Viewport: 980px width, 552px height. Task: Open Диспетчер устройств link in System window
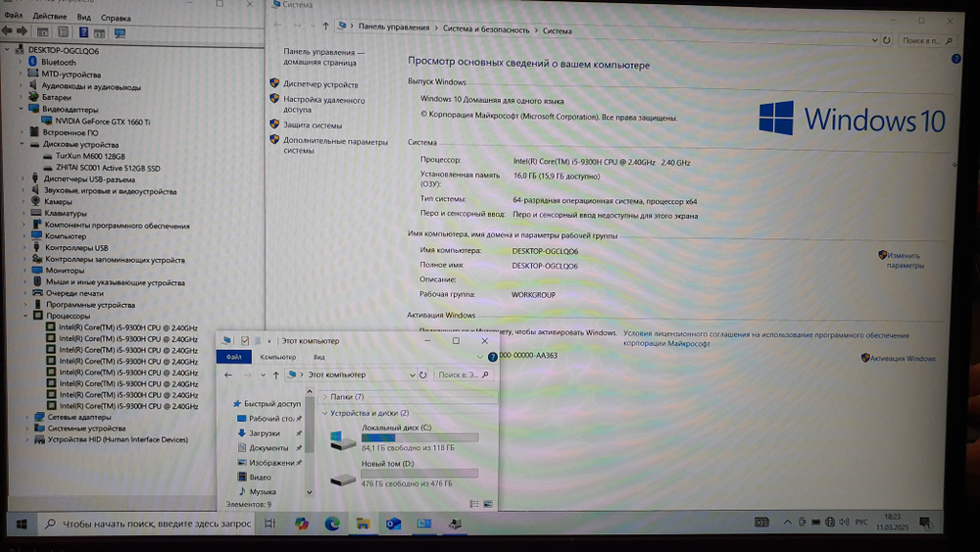pos(320,84)
